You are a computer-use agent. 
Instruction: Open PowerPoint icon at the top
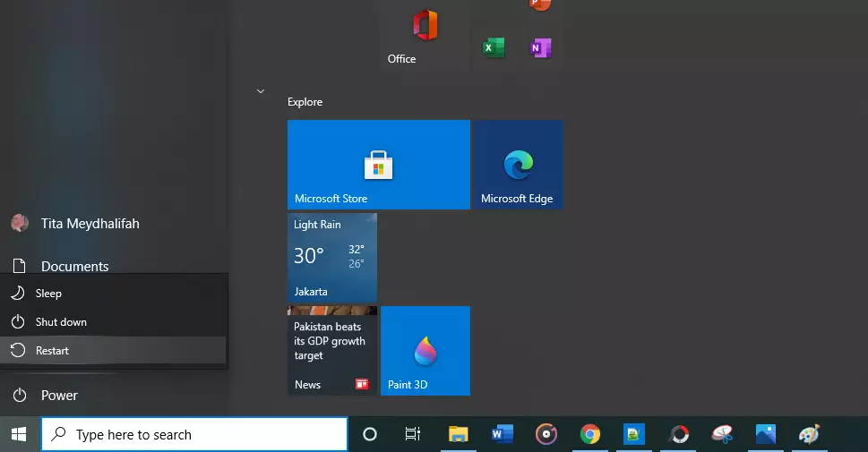point(540,5)
